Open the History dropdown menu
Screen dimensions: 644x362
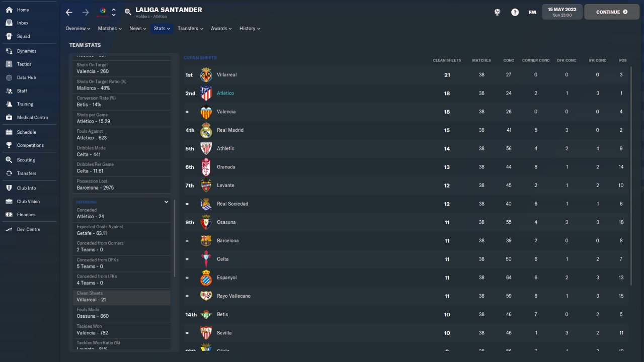point(250,29)
